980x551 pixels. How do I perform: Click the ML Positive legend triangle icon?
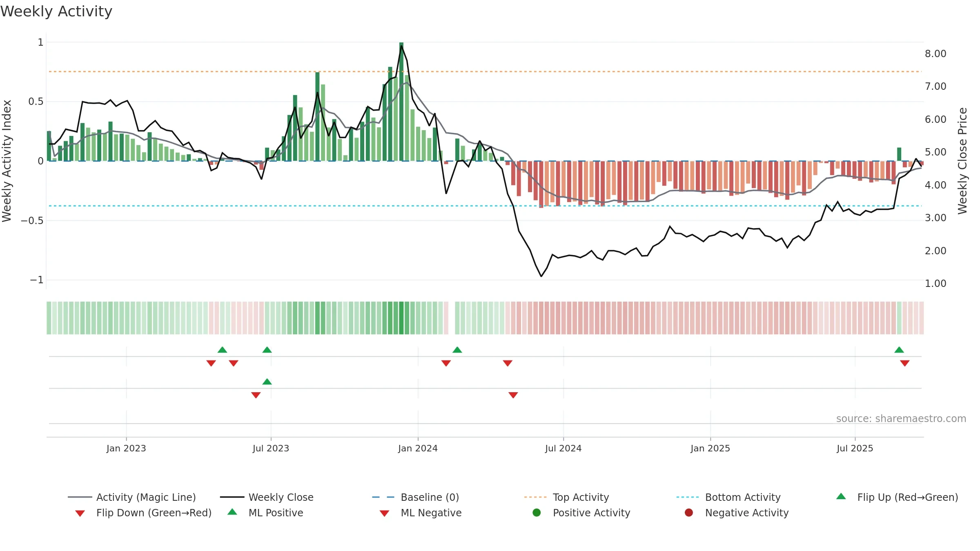click(x=232, y=512)
